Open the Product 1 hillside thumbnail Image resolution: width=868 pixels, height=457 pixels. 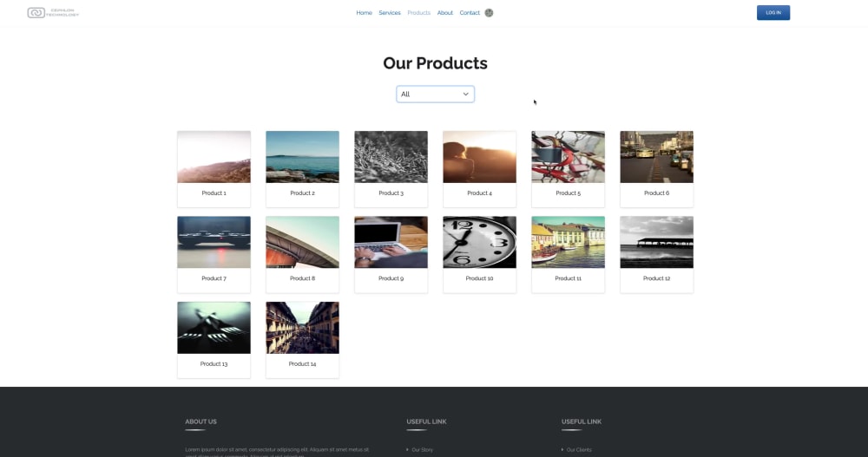click(x=214, y=157)
